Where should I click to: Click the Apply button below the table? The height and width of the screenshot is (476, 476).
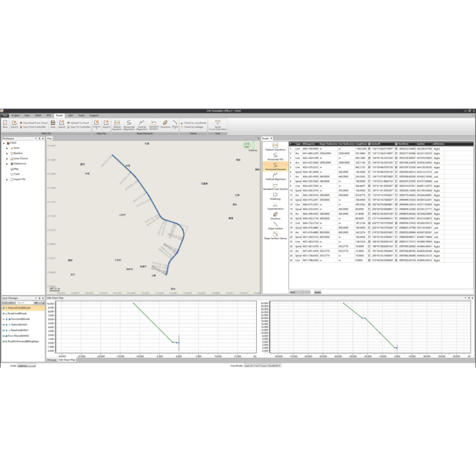pyautogui.click(x=317, y=292)
